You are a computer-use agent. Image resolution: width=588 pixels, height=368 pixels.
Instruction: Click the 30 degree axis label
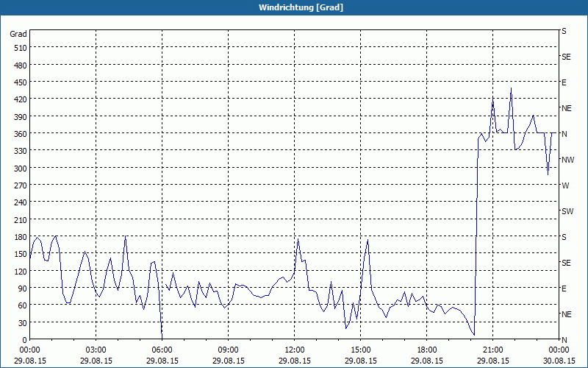(x=23, y=323)
